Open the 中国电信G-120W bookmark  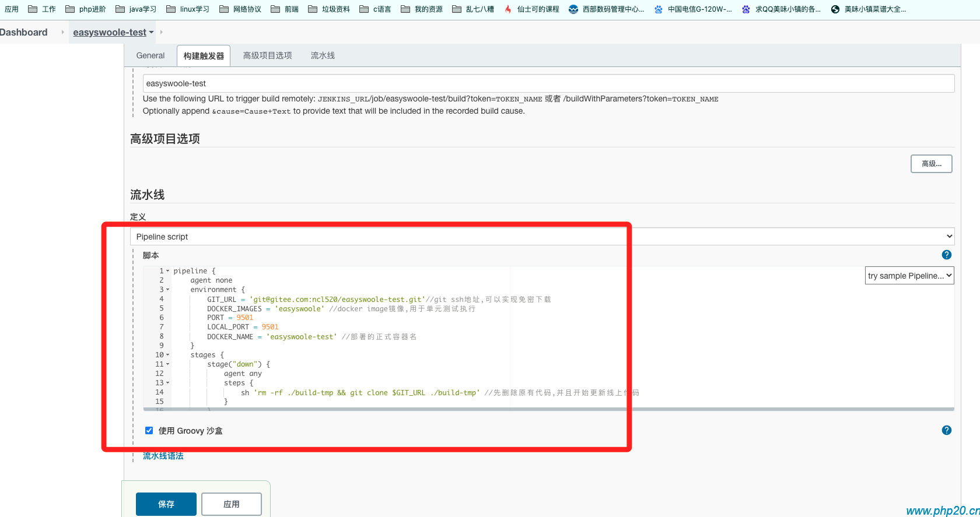(693, 9)
